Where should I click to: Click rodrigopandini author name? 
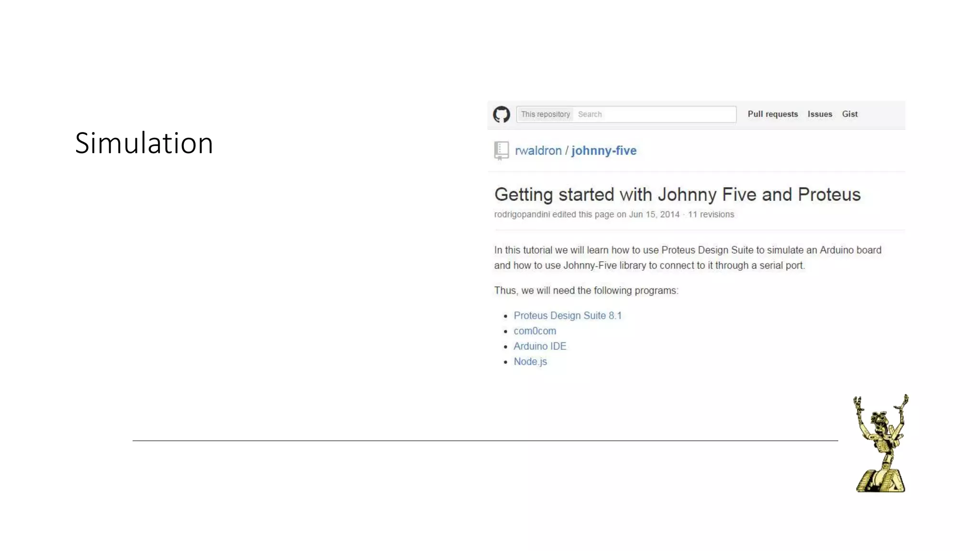tap(522, 215)
